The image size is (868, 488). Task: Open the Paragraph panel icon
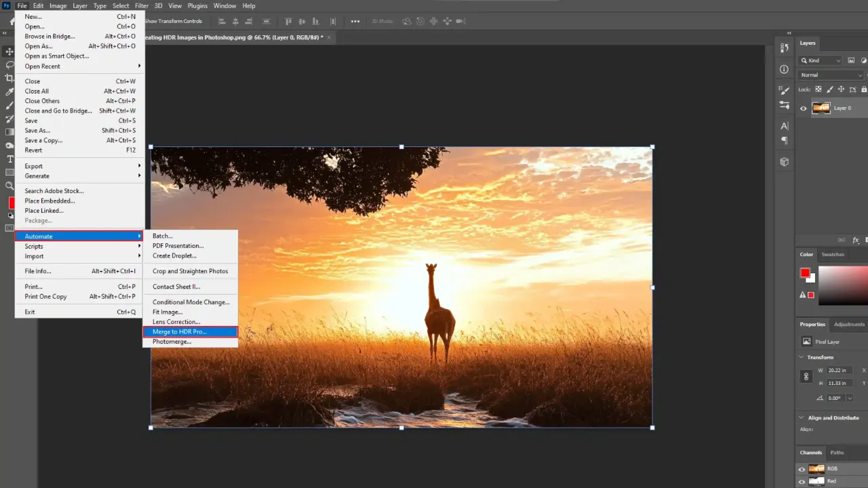(785, 139)
